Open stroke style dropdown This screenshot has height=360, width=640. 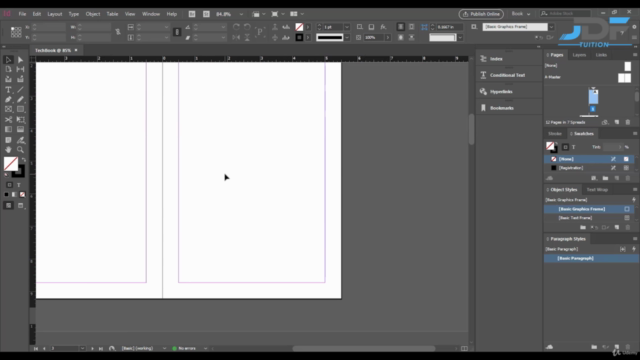click(x=347, y=38)
